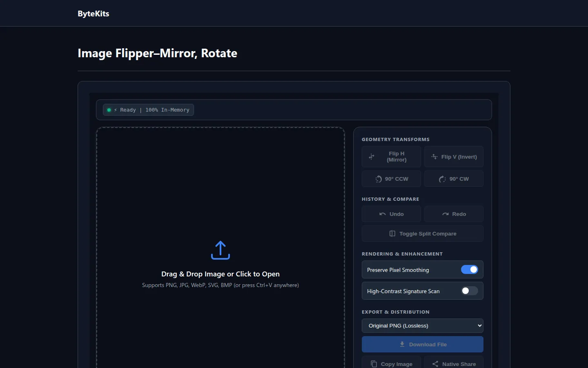Click the Flip H (Mirror) button
The height and width of the screenshot is (368, 588).
tap(391, 157)
